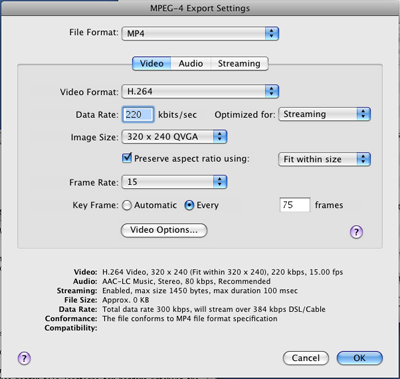This screenshot has height=379, width=400.
Task: Open the Fit within size dropdown
Action: 324,159
